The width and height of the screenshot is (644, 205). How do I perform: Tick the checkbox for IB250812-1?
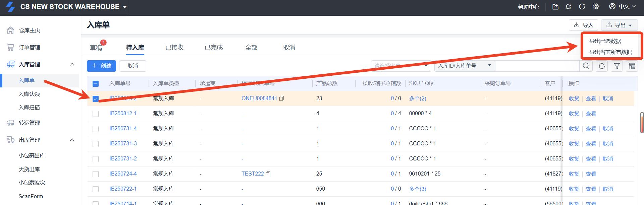[x=96, y=114]
